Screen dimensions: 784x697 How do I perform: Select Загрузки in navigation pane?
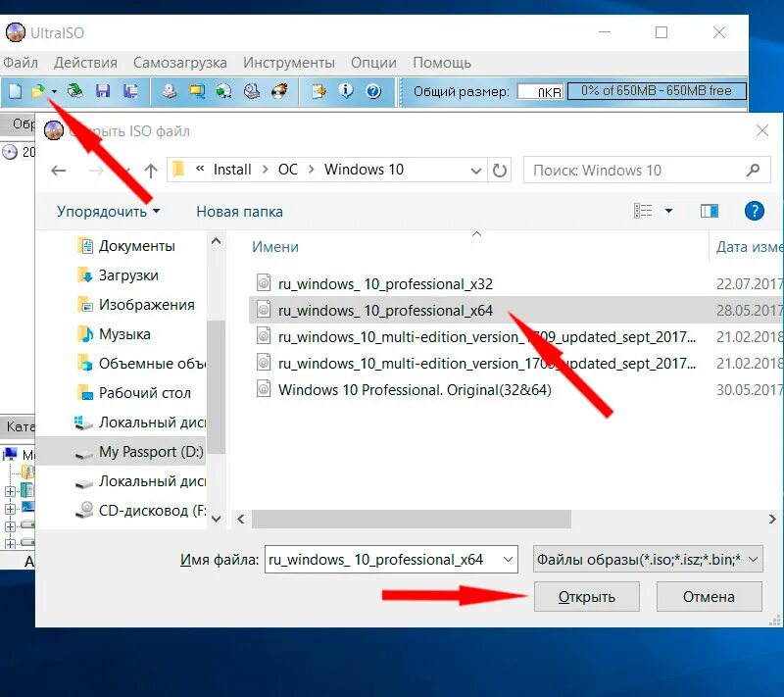(118, 275)
